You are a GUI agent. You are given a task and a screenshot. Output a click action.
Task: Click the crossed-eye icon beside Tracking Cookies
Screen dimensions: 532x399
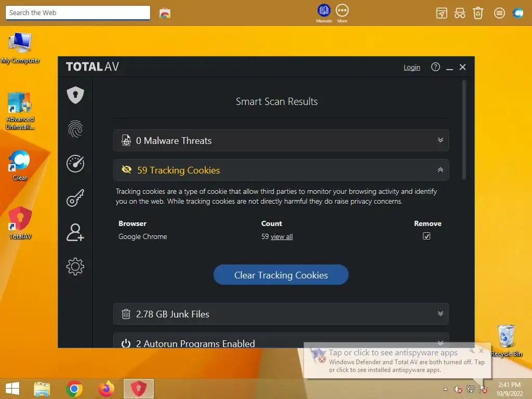[x=127, y=169]
